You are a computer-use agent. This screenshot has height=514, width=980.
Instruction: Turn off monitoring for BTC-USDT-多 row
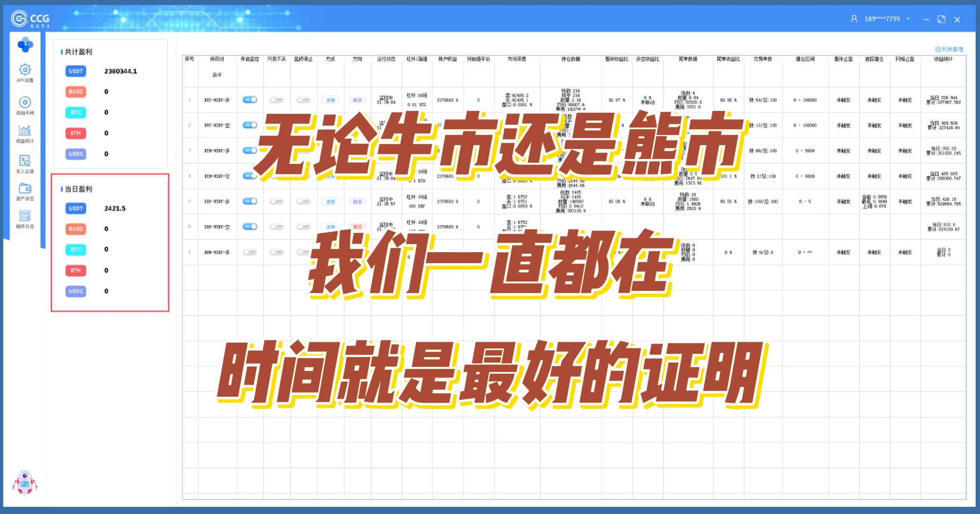point(250,100)
